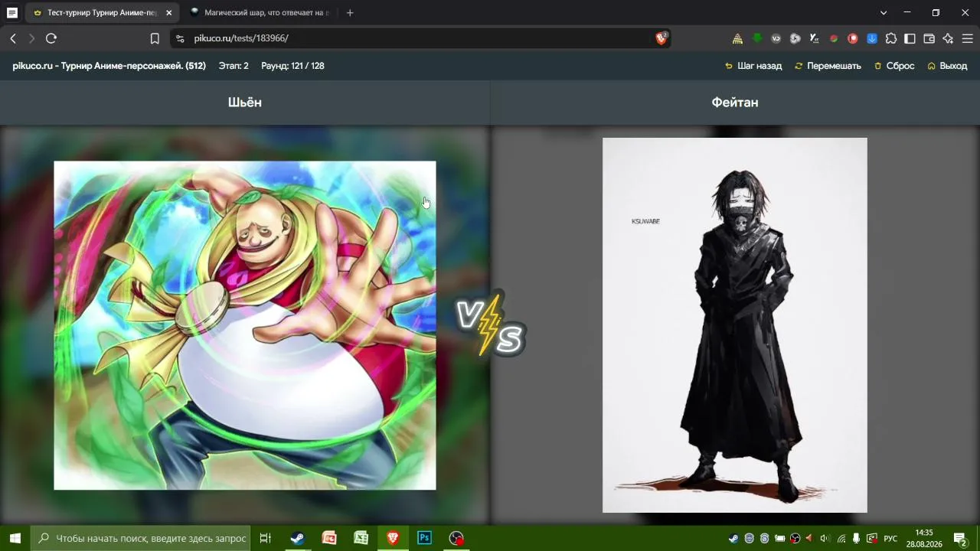Open Brave Shields lion icon in address bar
The height and width of the screenshot is (551, 980).
coord(661,38)
